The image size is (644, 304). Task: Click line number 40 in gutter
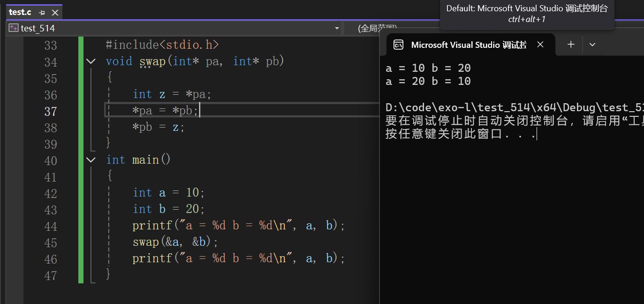tap(50, 160)
